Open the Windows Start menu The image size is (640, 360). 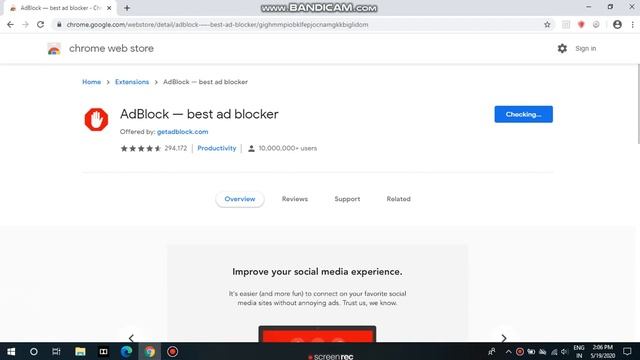coord(11,351)
